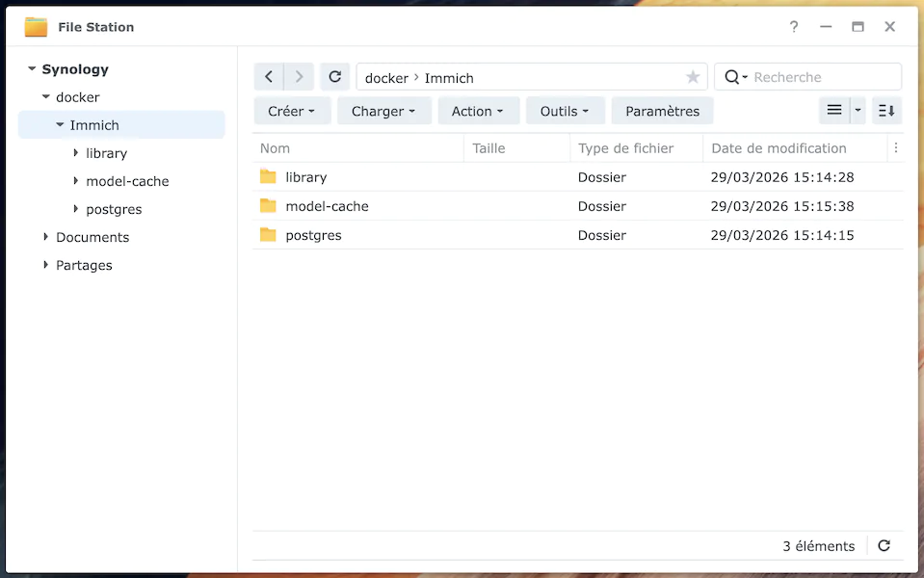Select Partages in the sidebar tree
Image resolution: width=924 pixels, height=578 pixels.
[84, 265]
